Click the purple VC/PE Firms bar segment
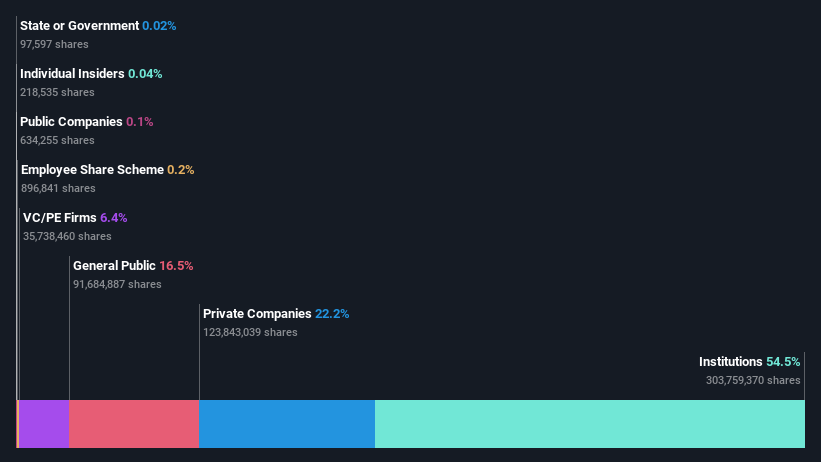This screenshot has width=821, height=462. click(x=44, y=424)
